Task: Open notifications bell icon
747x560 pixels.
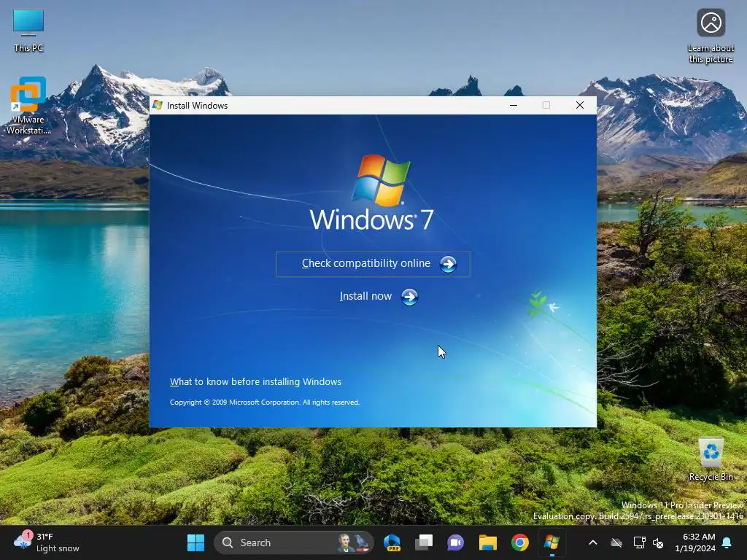Action: click(727, 542)
